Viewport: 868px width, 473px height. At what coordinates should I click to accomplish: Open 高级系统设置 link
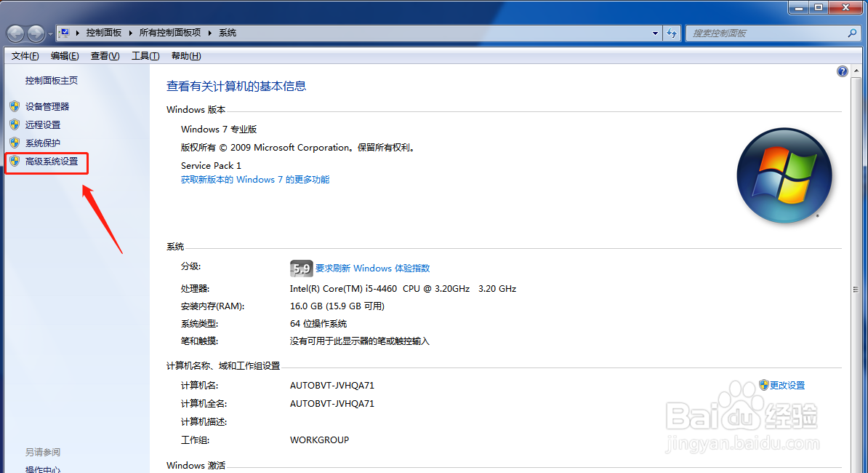52,161
